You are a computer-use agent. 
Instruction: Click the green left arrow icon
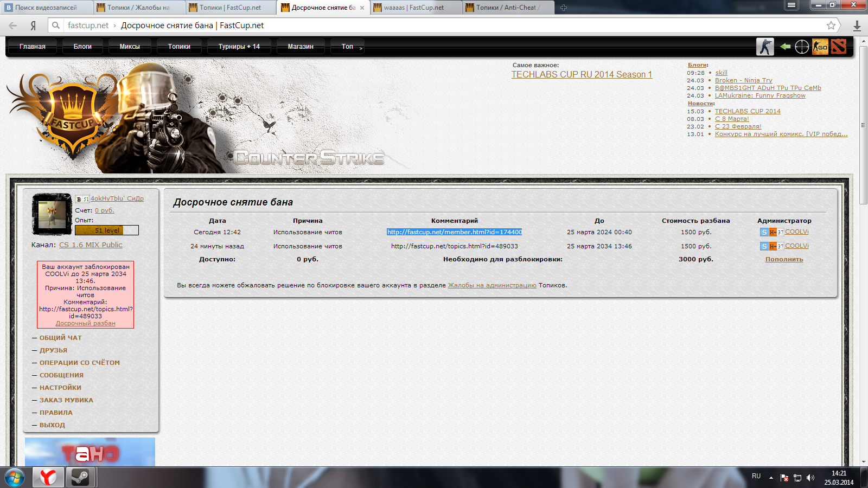[785, 47]
